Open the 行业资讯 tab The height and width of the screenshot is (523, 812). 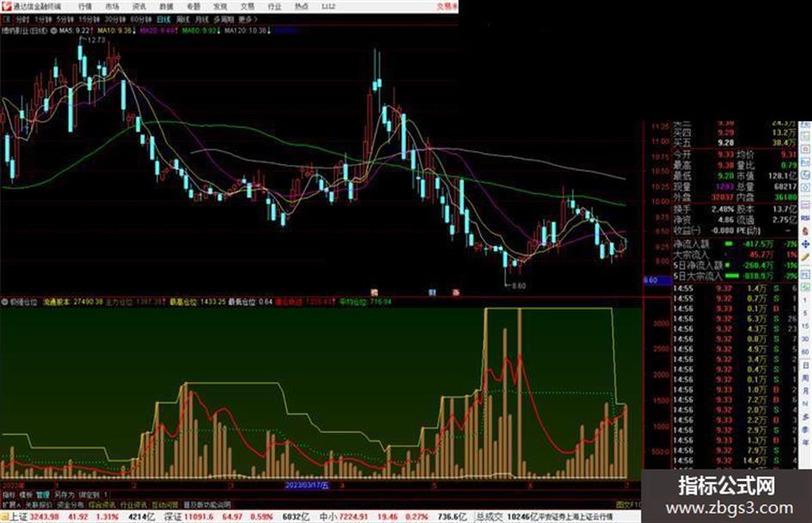point(133,504)
